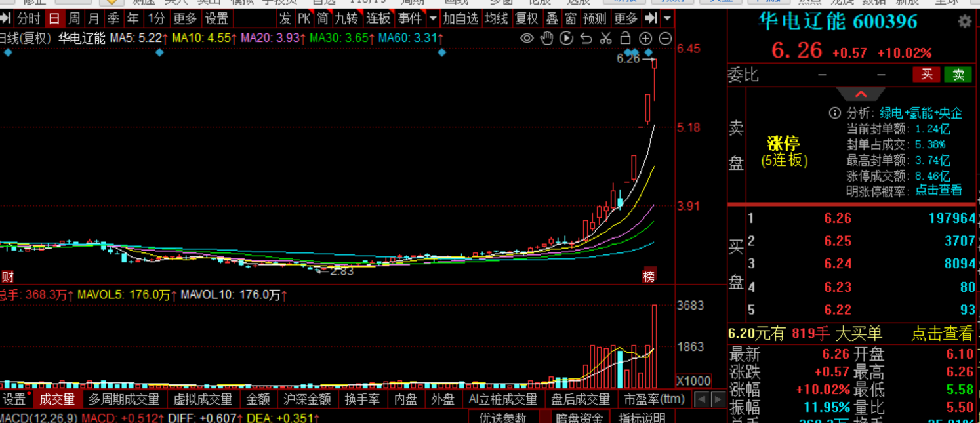
Task: Select the scissors cut tool icon
Action: [605, 39]
